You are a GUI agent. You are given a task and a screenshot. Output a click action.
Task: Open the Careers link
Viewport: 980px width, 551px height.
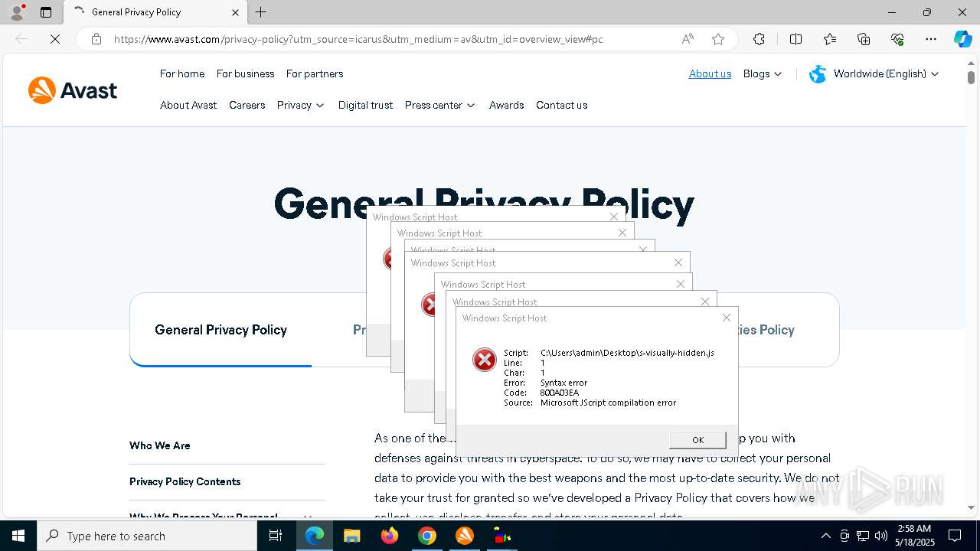pyautogui.click(x=247, y=105)
